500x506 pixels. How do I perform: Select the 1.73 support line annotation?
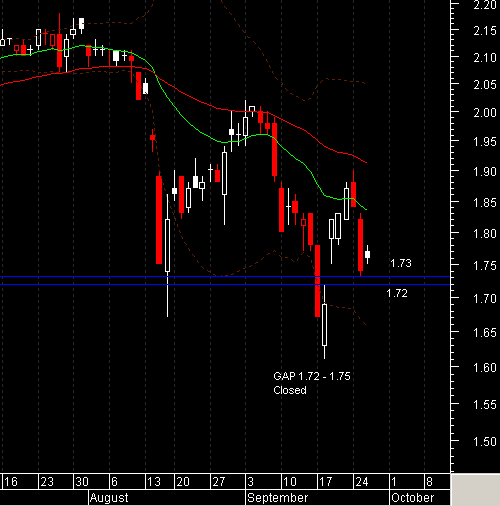(401, 263)
